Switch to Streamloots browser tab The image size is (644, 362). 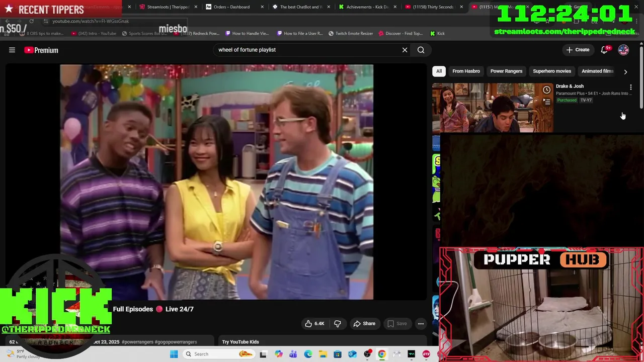coord(168,7)
